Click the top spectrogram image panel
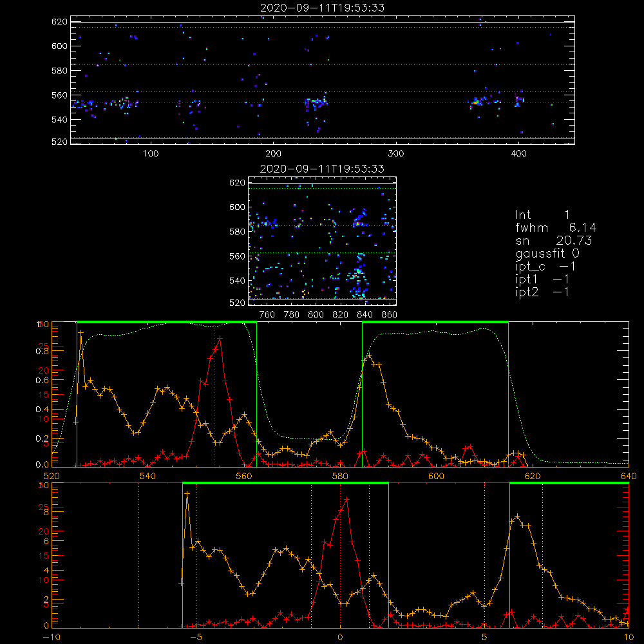The image size is (644, 644). tap(323, 80)
